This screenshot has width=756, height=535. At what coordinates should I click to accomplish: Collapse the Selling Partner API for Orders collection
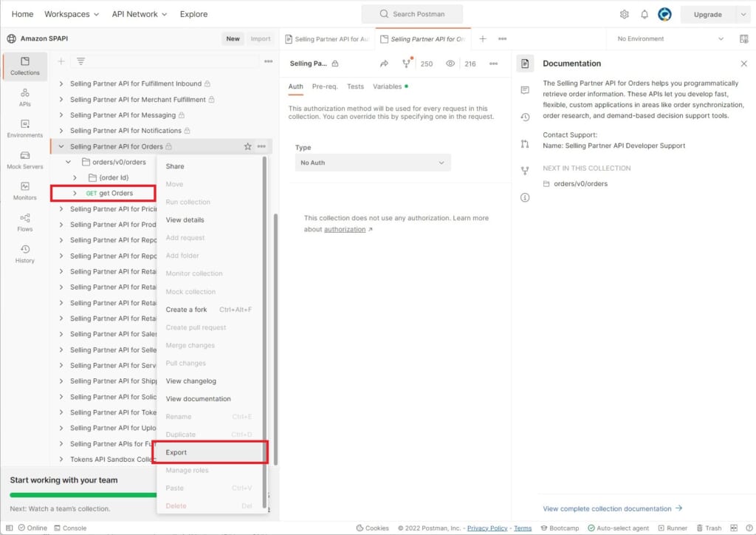click(x=61, y=146)
